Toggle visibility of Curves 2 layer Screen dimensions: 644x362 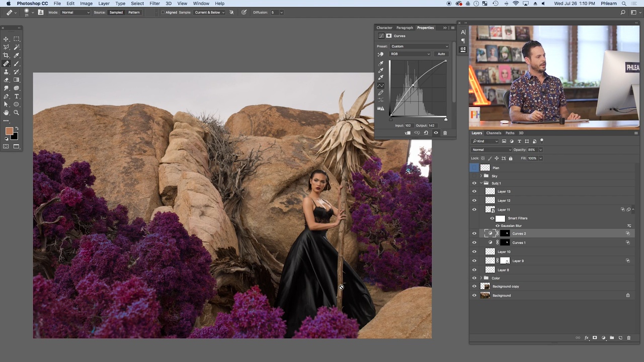[474, 234]
